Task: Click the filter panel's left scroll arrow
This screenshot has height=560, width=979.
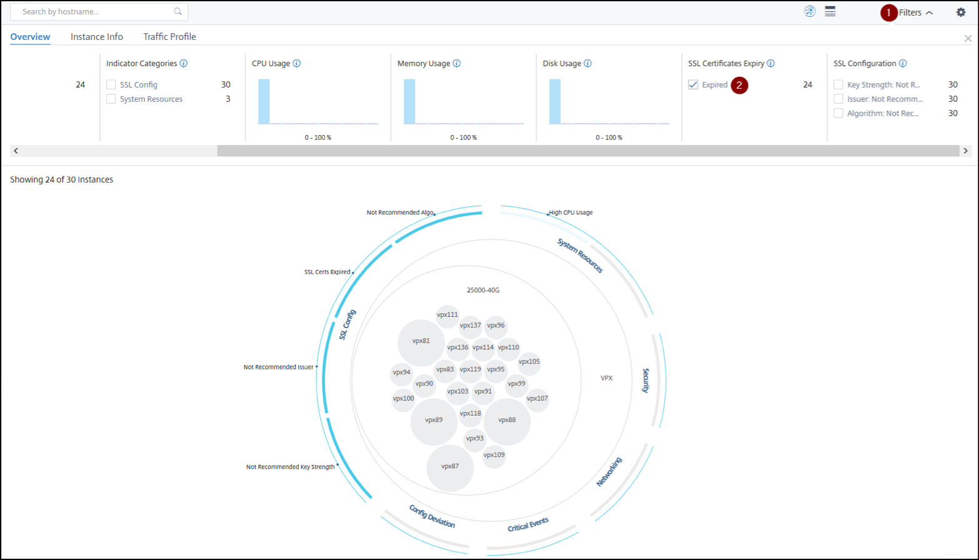Action: pos(16,151)
